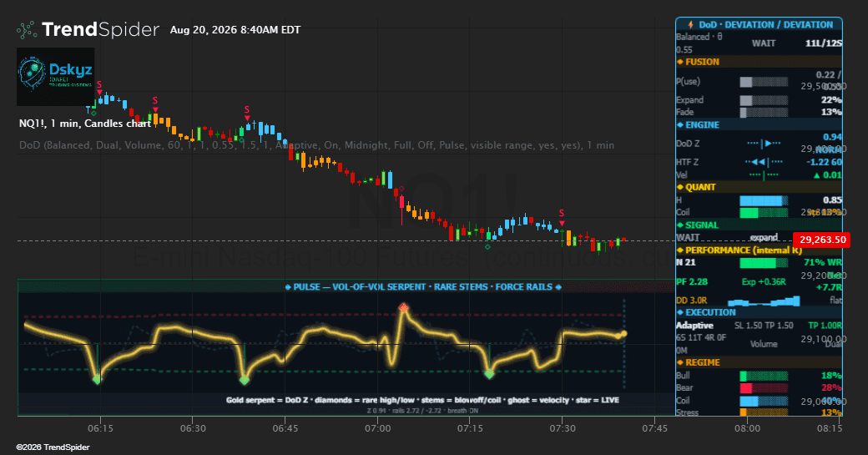Select the S sell marker above 06:39 candle

pos(247,113)
